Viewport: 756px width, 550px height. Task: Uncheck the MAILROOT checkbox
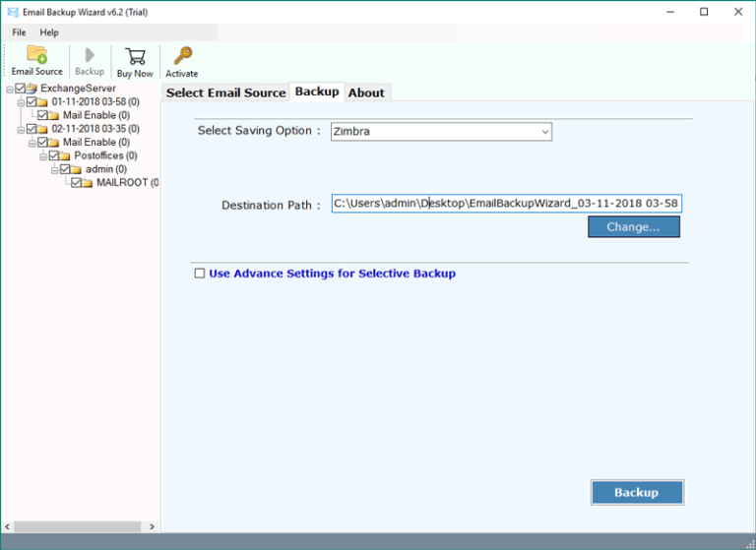(x=76, y=183)
